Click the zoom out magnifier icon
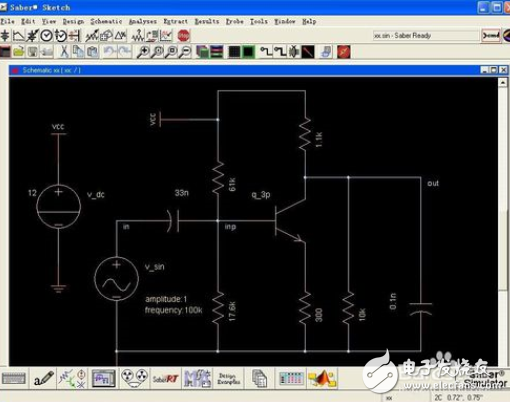 [186, 52]
